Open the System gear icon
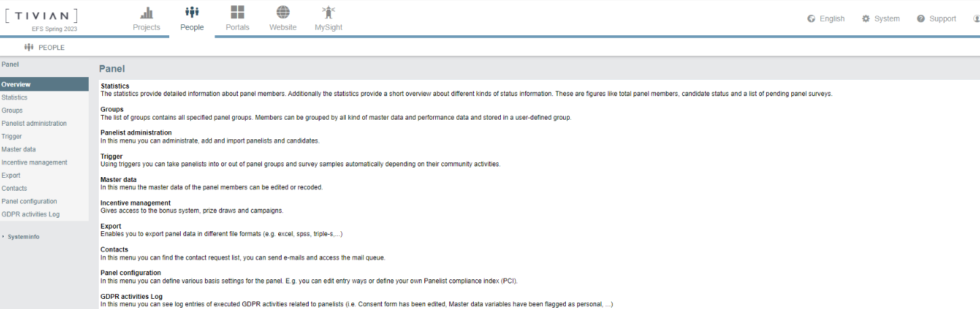Viewport: 980px width, 309px height. coord(866,19)
